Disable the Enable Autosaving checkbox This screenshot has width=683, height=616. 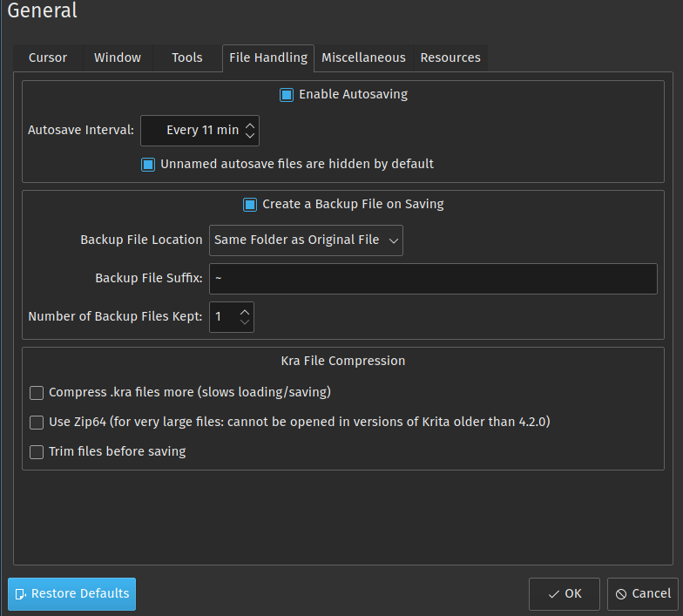click(x=287, y=95)
